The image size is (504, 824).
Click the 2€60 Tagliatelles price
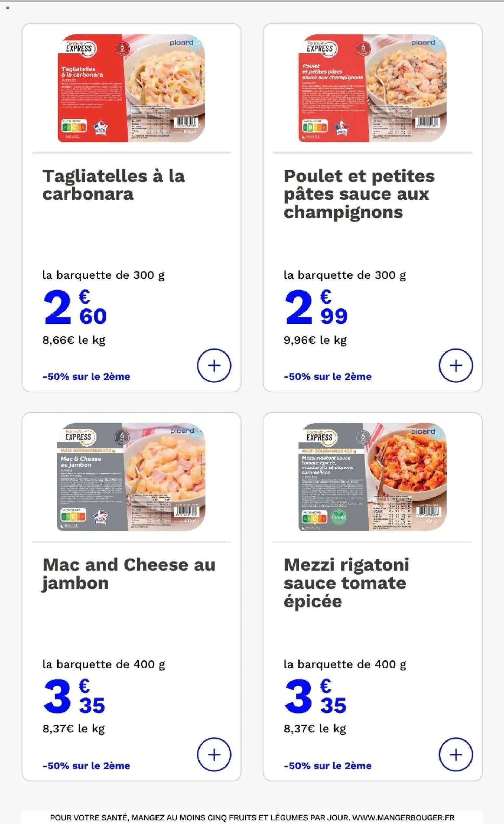click(x=75, y=308)
